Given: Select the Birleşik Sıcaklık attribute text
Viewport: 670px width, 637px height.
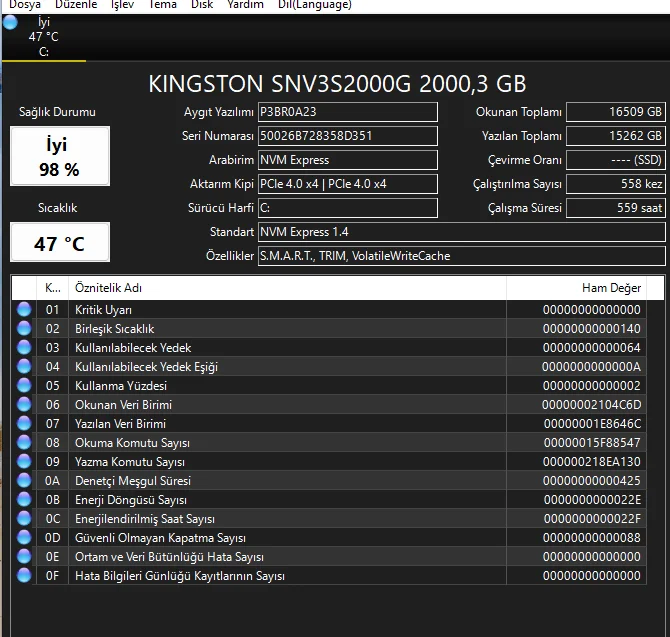Looking at the screenshot, I should (115, 329).
